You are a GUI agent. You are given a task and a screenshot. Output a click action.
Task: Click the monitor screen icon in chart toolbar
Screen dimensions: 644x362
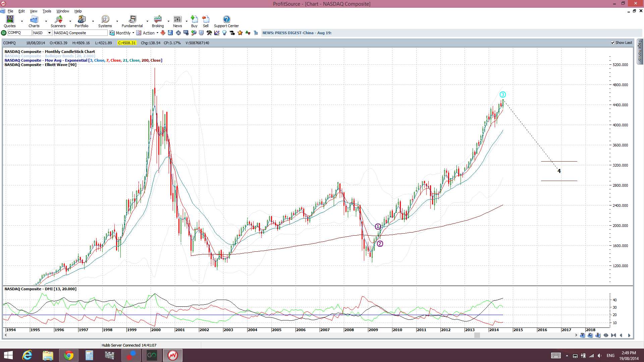click(x=201, y=33)
